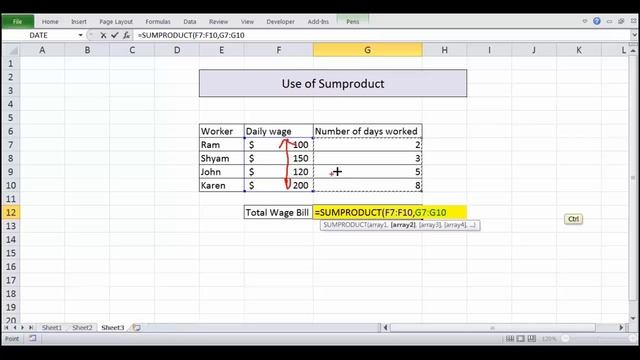
Task: Expand the formula bar with chevron
Action: point(634,35)
